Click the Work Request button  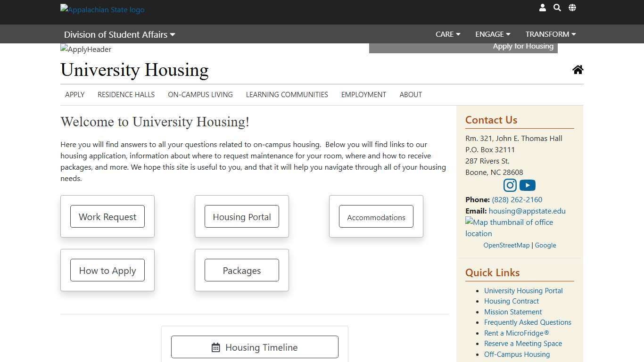[x=107, y=217]
